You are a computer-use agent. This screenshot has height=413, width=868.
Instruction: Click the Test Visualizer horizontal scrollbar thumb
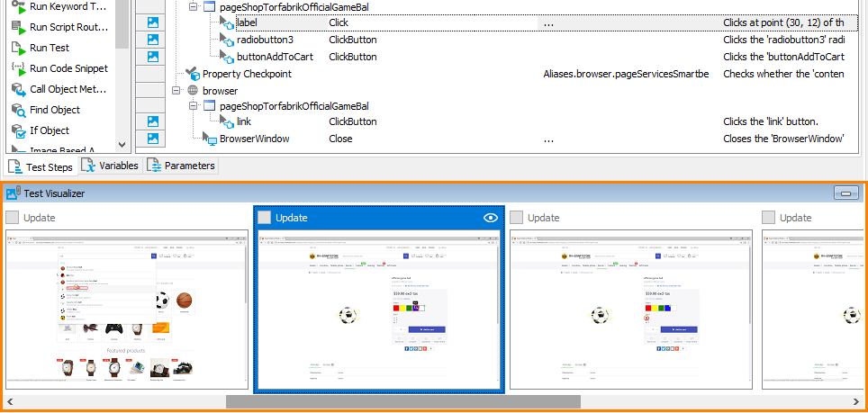(x=403, y=401)
